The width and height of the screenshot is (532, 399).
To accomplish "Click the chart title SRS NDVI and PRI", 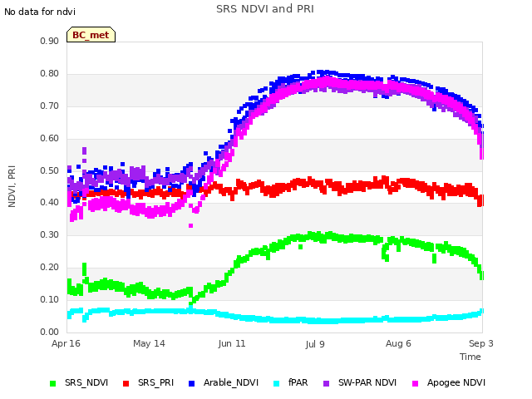I will pyautogui.click(x=265, y=9).
